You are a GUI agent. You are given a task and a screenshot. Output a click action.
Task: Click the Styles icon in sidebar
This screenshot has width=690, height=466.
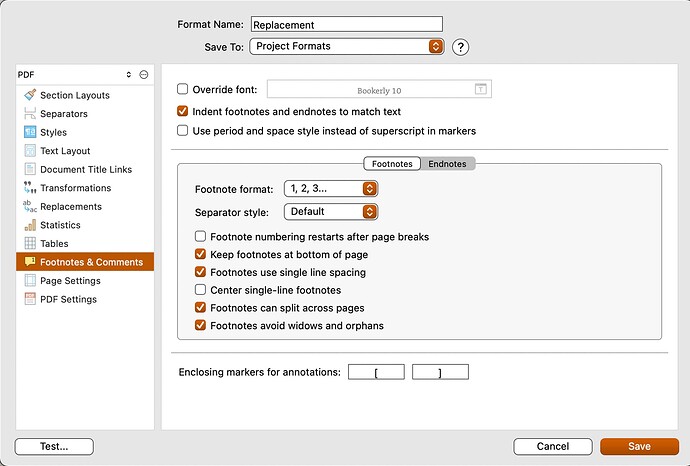click(30, 132)
